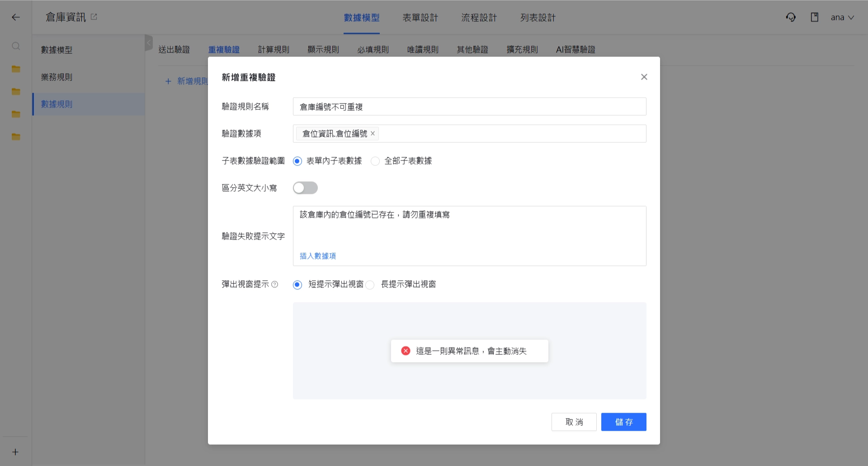Switch to 表單設計 top tab

[x=420, y=18]
